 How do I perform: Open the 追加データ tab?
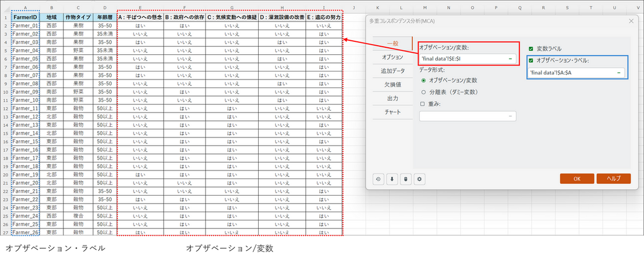pos(392,71)
